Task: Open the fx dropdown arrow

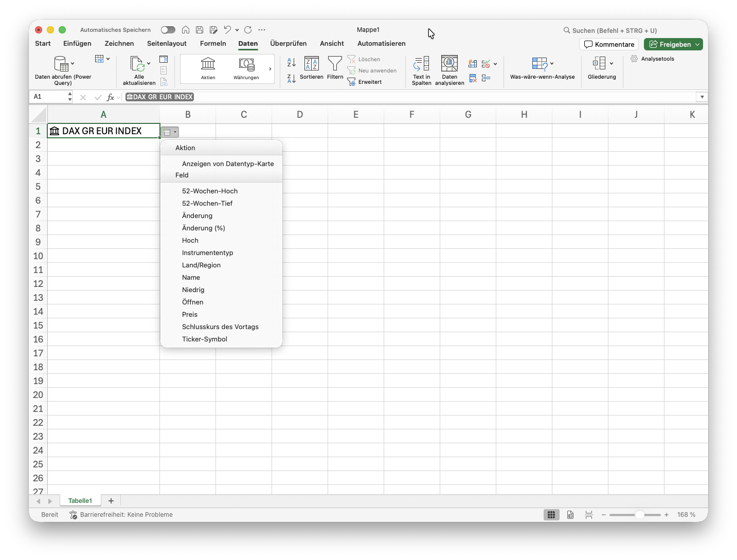Action: point(119,97)
